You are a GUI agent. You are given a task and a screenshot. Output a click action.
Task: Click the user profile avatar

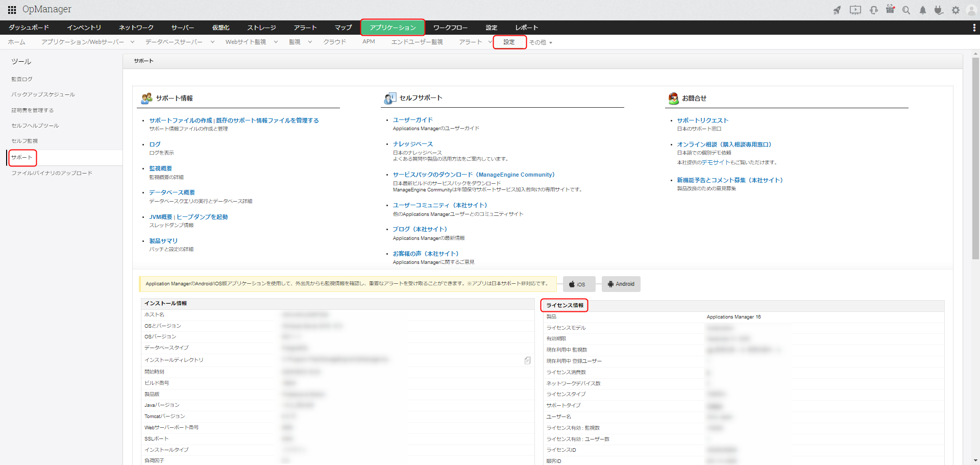(x=971, y=10)
